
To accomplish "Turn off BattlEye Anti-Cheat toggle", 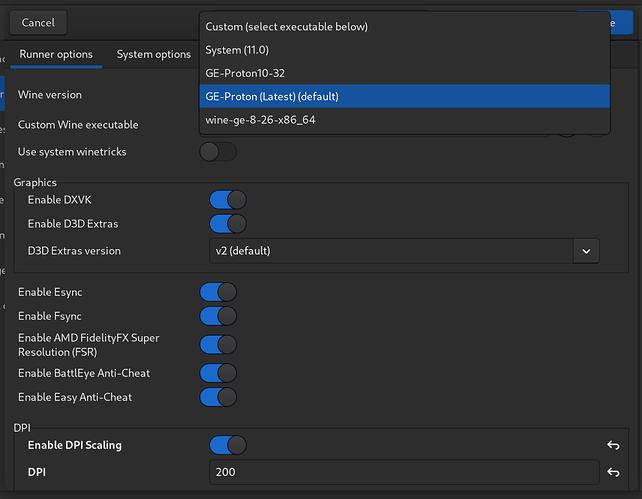I will [218, 373].
